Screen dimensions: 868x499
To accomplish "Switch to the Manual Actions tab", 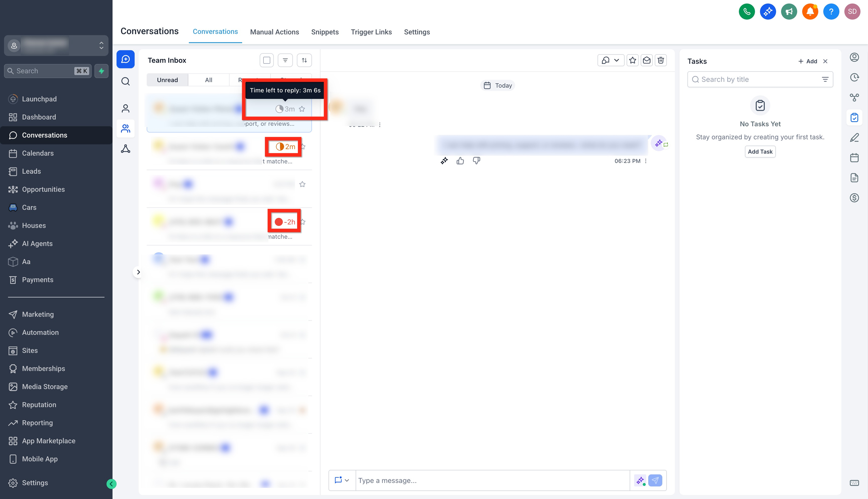I will [x=274, y=32].
